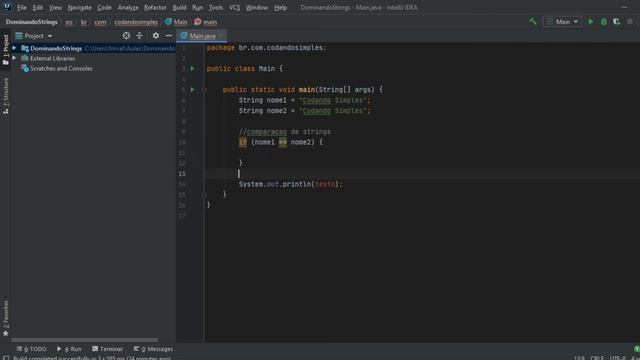
Task: Open the Help menu
Action: [280, 7]
